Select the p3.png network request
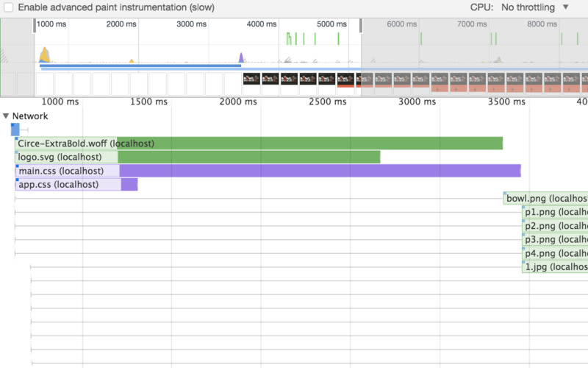The width and height of the screenshot is (588, 368). tap(555, 240)
